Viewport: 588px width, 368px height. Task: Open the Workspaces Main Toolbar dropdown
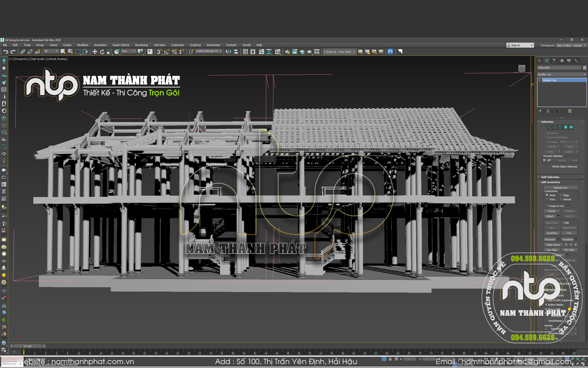pos(571,45)
